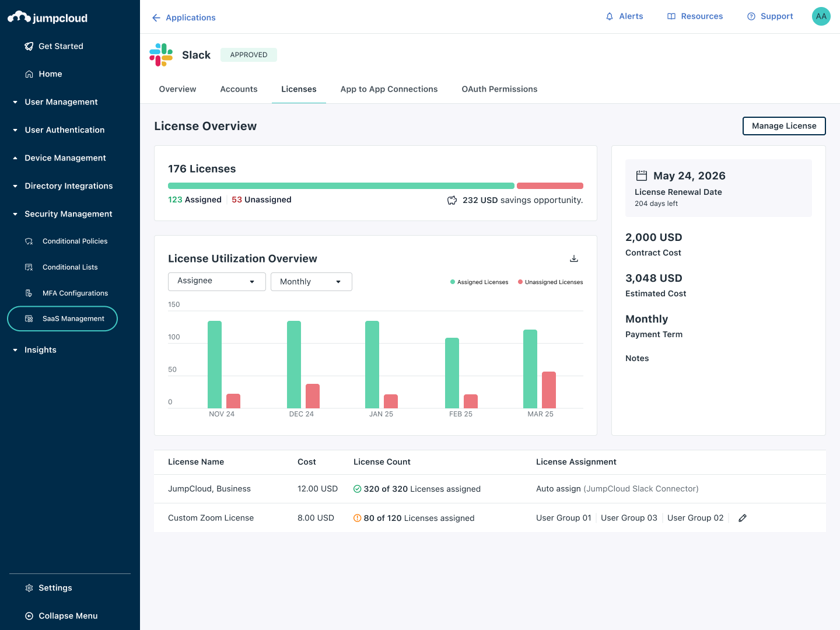Click the Manage License button
The image size is (840, 630).
783,126
